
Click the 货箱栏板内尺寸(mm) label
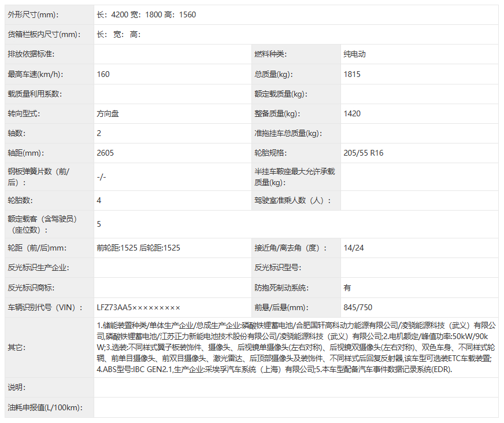44,35
